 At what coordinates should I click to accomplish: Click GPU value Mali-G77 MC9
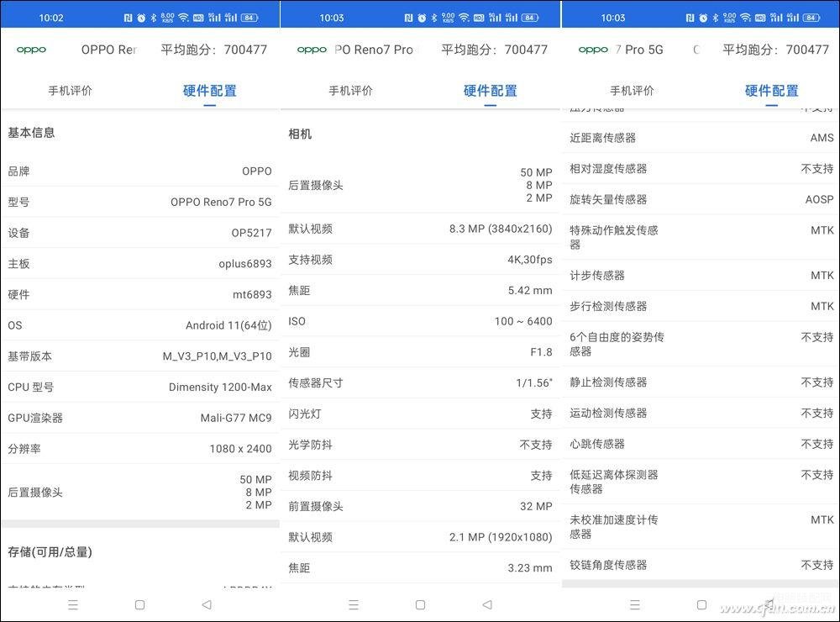tap(236, 418)
